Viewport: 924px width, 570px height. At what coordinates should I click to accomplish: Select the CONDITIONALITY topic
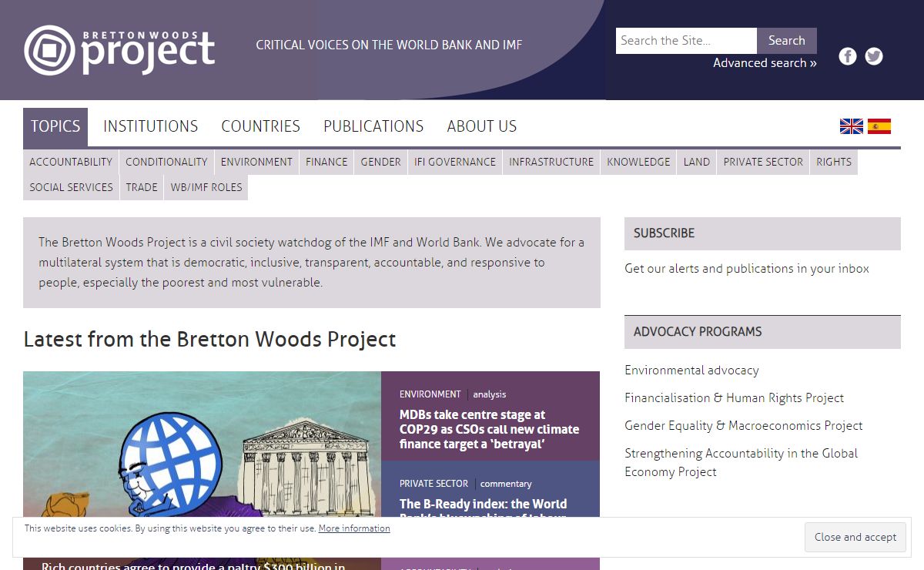click(166, 162)
